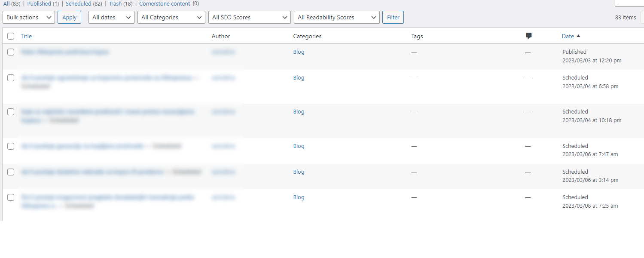The height and width of the screenshot is (258, 644).
Task: Expand the All SEO Scores dropdown
Action: pos(249,17)
